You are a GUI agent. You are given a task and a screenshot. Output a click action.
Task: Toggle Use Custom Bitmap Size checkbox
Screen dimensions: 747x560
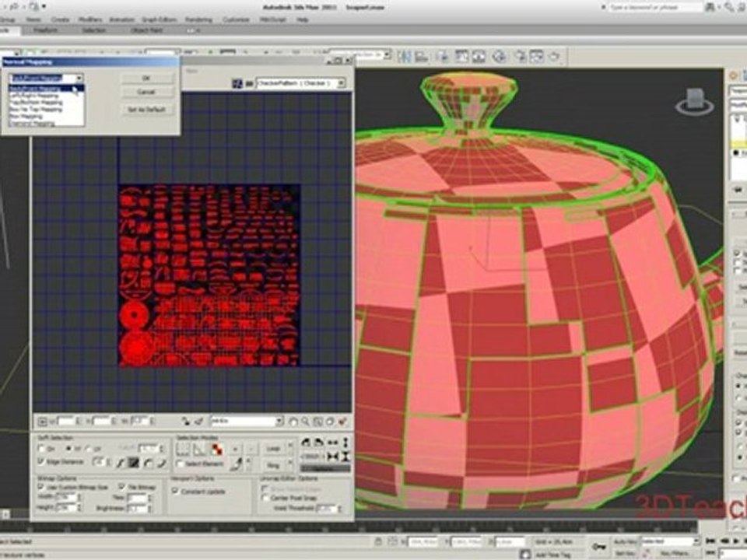(41, 487)
